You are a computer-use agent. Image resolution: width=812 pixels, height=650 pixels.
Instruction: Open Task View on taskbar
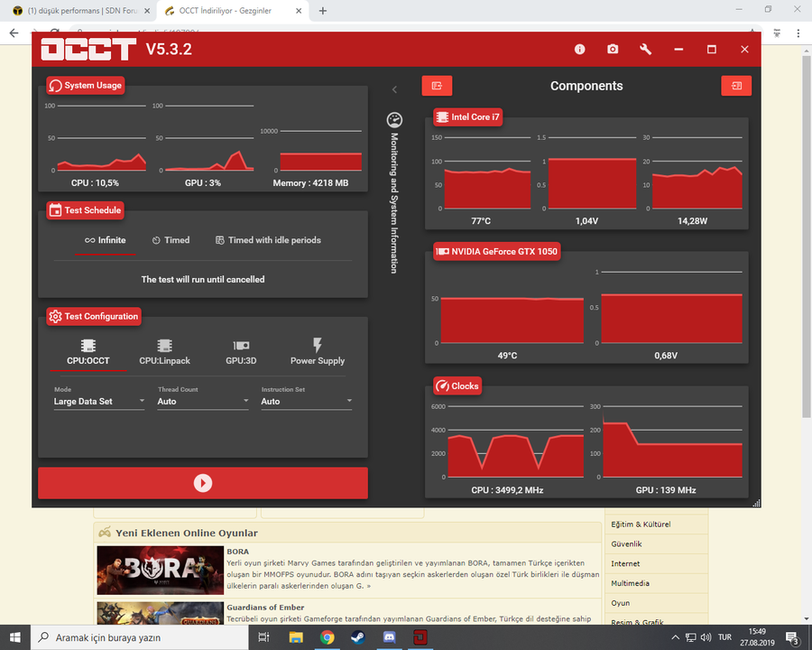point(263,637)
